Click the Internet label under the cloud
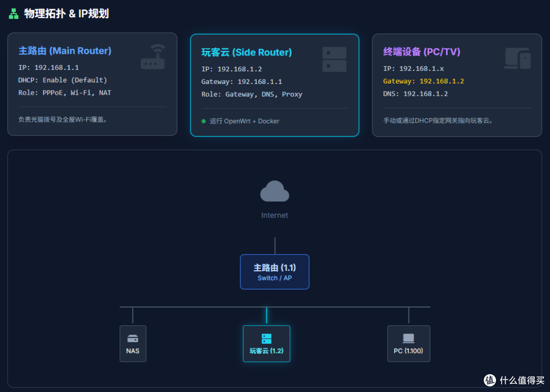This screenshot has width=550, height=392. pos(274,215)
